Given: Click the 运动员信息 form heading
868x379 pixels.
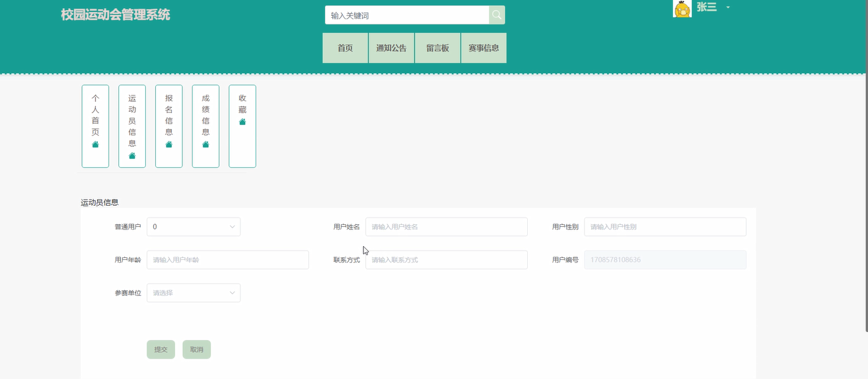Looking at the screenshot, I should tap(100, 202).
